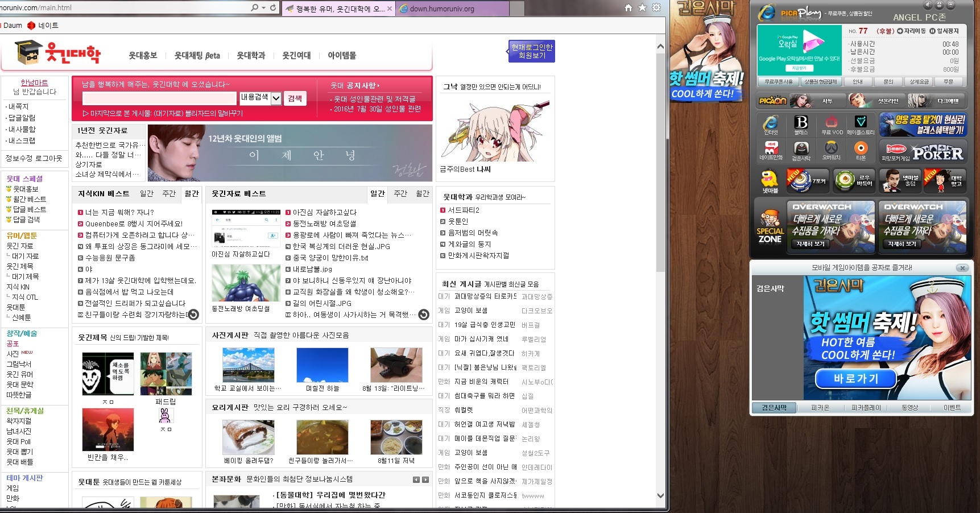Open the 무료 VOD icon
This screenshot has width=980, height=513.
(x=832, y=124)
